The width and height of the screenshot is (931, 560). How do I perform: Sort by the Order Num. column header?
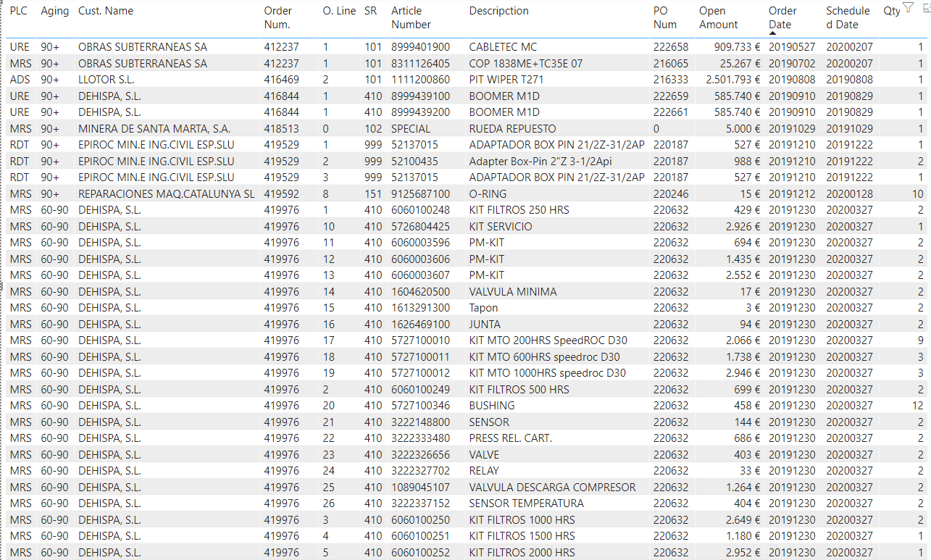(277, 17)
